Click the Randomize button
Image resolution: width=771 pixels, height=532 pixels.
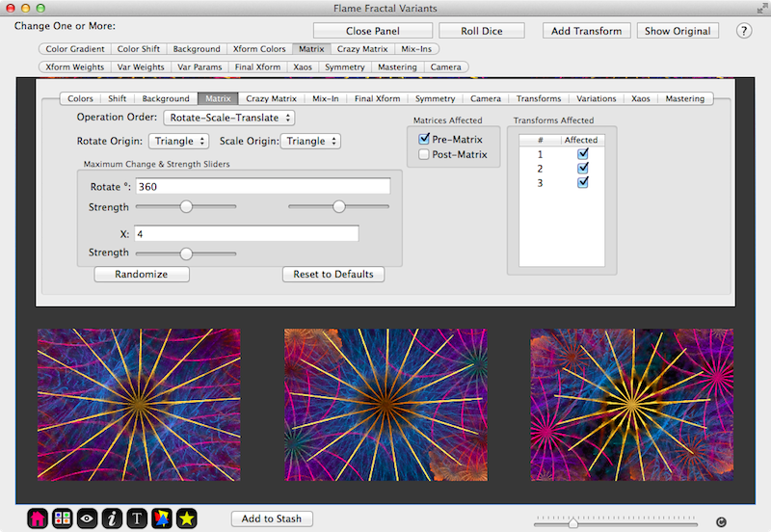[x=142, y=274]
